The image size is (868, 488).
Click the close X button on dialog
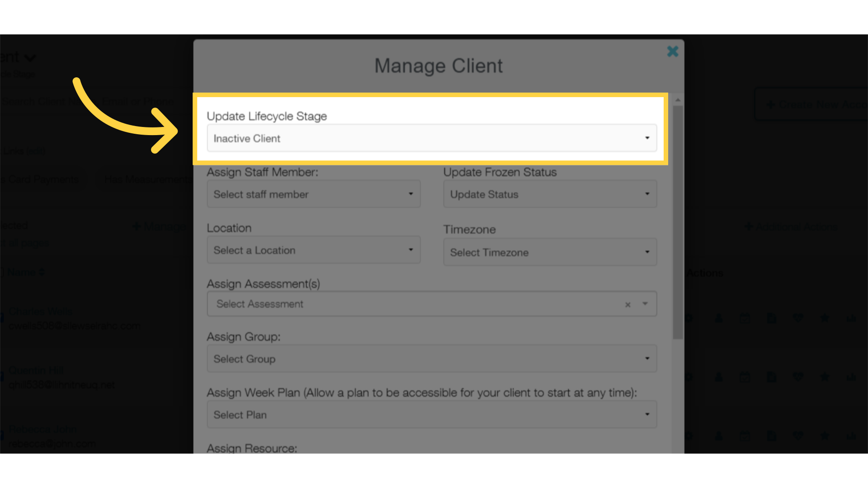672,51
